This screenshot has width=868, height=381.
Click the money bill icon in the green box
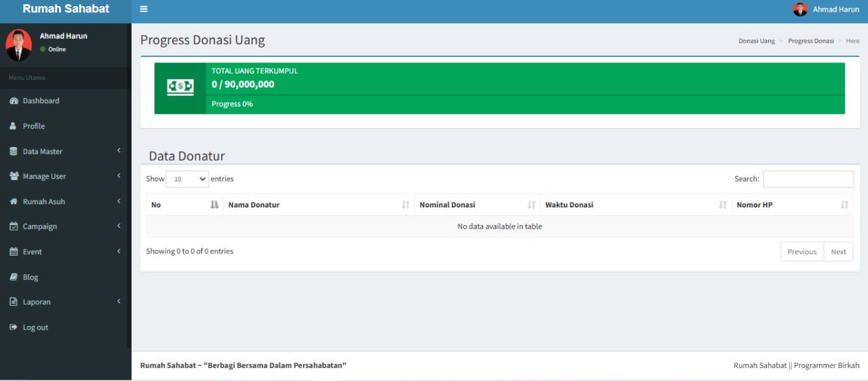click(x=180, y=88)
